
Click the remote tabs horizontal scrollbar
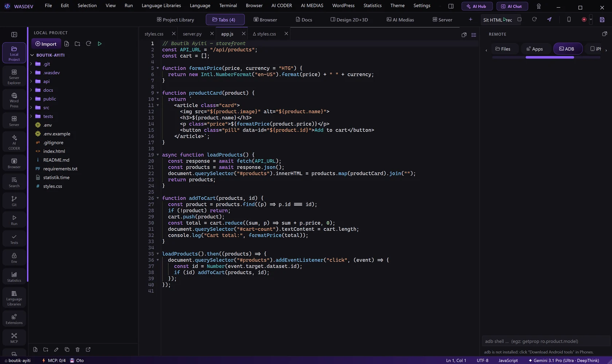pos(550,57)
